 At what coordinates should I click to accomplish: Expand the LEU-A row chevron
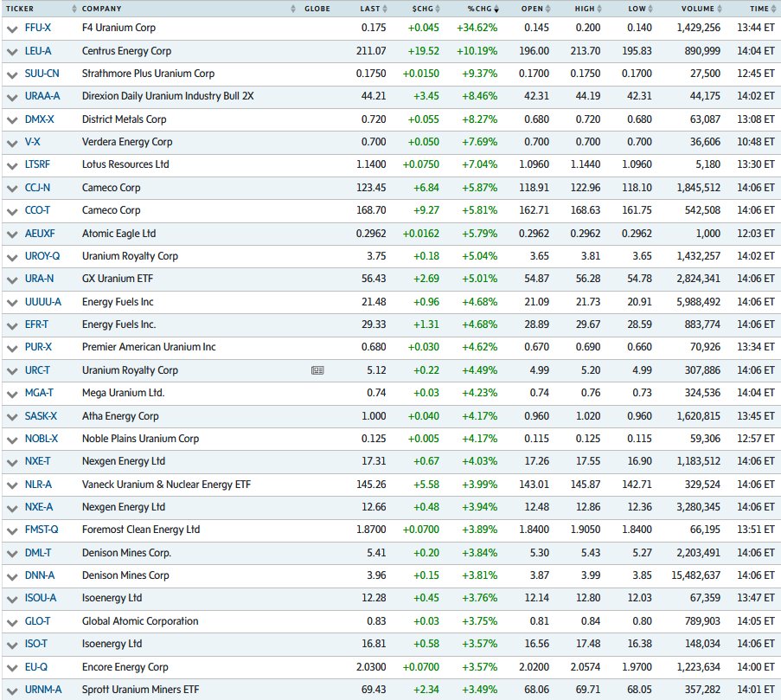tap(12, 52)
